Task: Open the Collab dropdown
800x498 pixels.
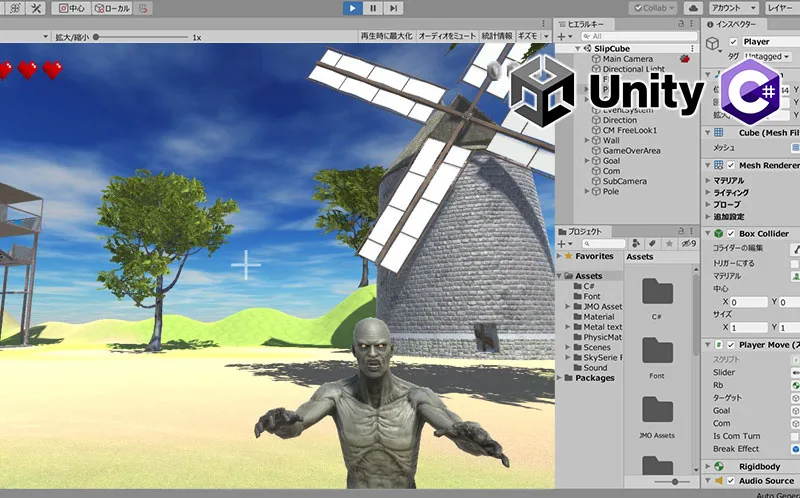Action: point(652,8)
